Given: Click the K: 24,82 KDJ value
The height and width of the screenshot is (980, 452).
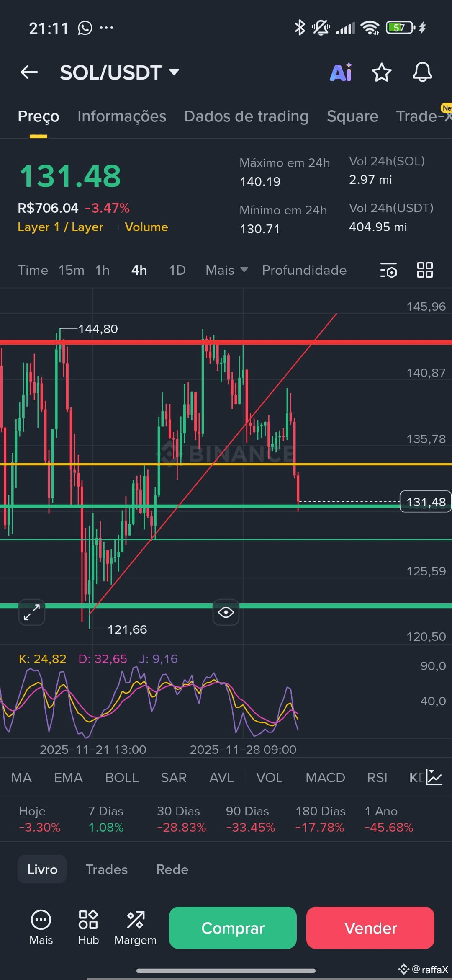Looking at the screenshot, I should pos(42,659).
